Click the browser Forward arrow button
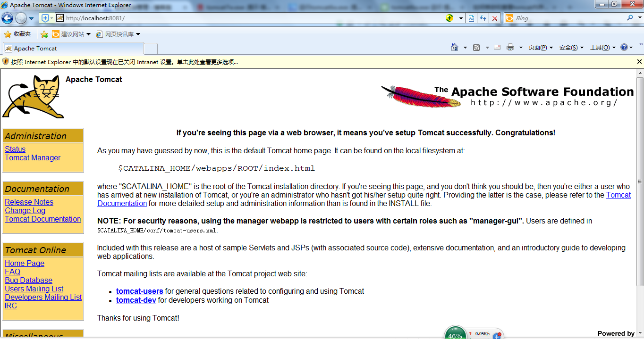The image size is (644, 339). (21, 18)
